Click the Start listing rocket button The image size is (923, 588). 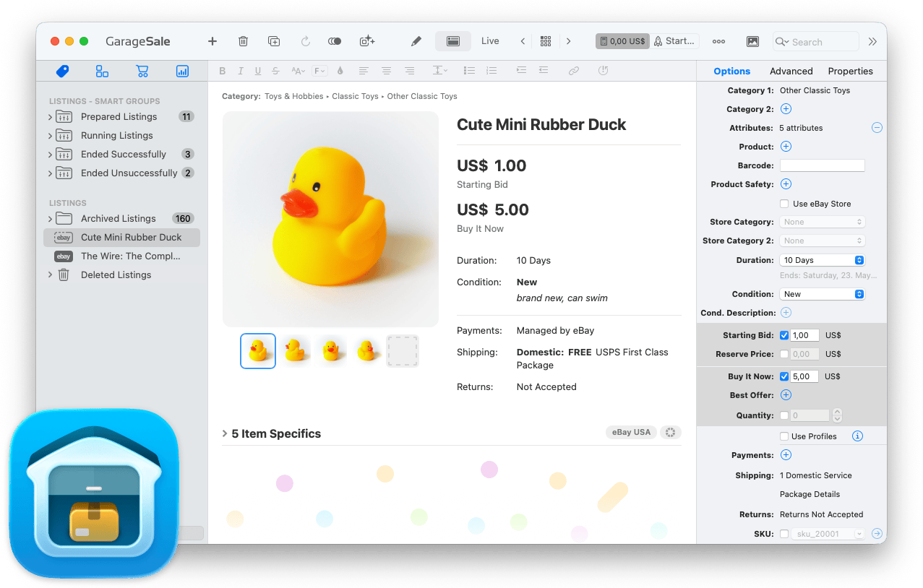(674, 41)
